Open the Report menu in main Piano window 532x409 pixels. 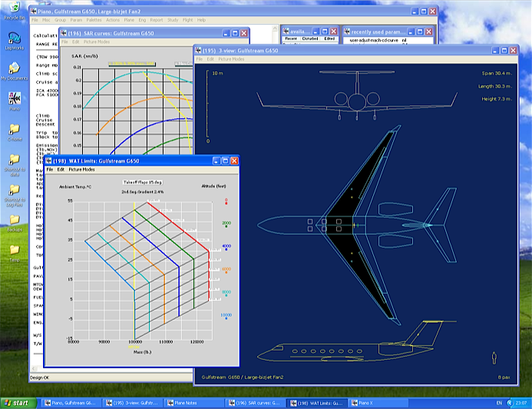click(x=157, y=20)
